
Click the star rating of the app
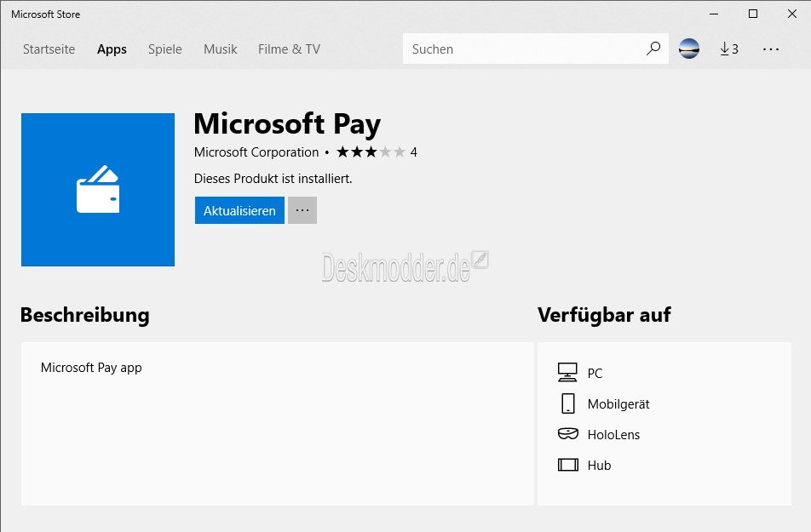[x=371, y=152]
